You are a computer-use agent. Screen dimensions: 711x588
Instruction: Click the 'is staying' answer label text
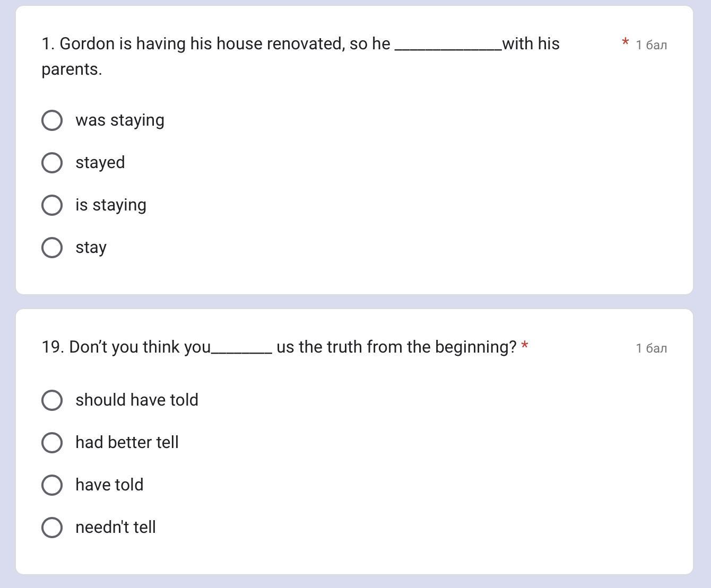coord(110,205)
